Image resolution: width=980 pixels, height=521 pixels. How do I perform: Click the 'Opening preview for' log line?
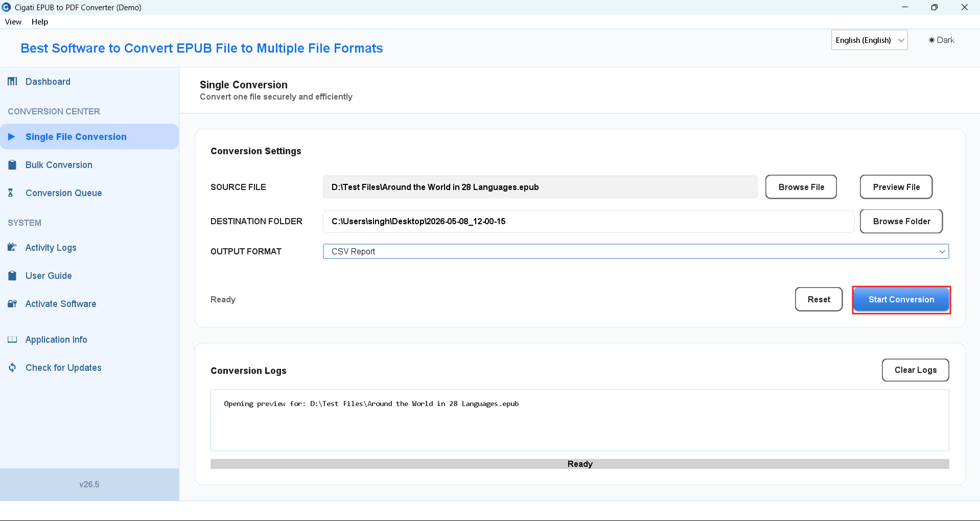pyautogui.click(x=371, y=404)
